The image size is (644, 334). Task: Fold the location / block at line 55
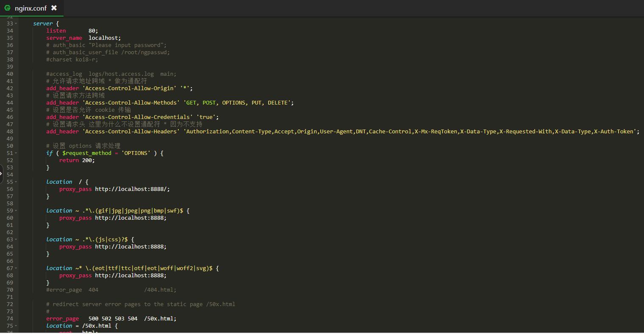click(16, 182)
